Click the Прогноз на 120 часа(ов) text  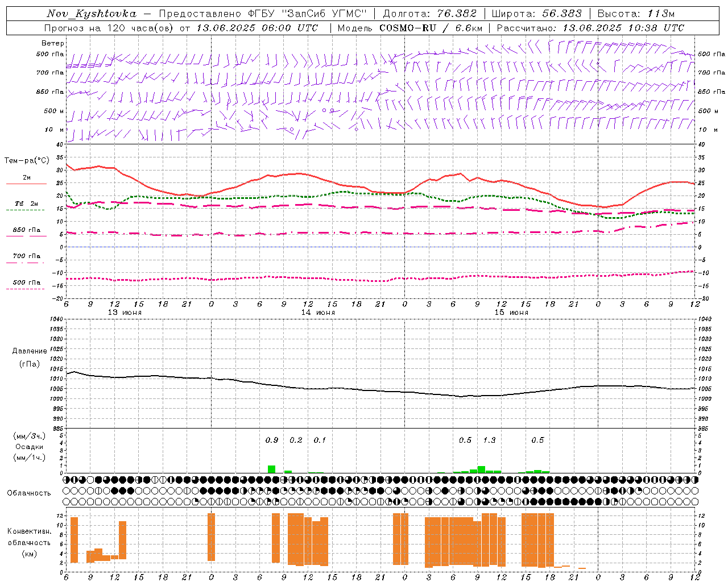click(110, 28)
